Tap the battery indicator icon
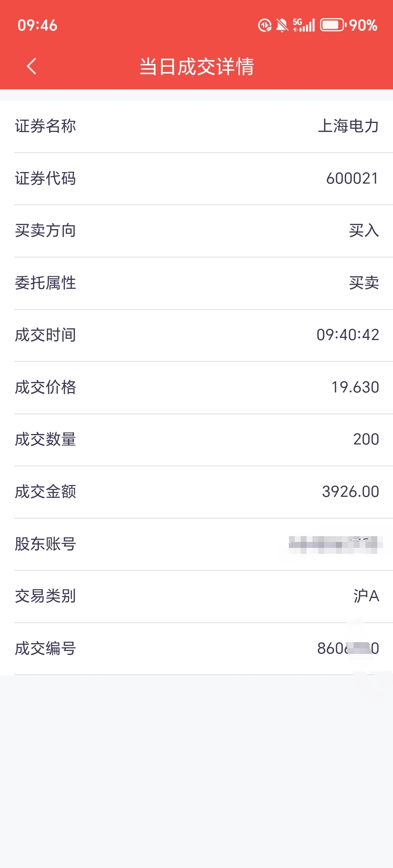Viewport: 393px width, 868px height. [x=333, y=25]
